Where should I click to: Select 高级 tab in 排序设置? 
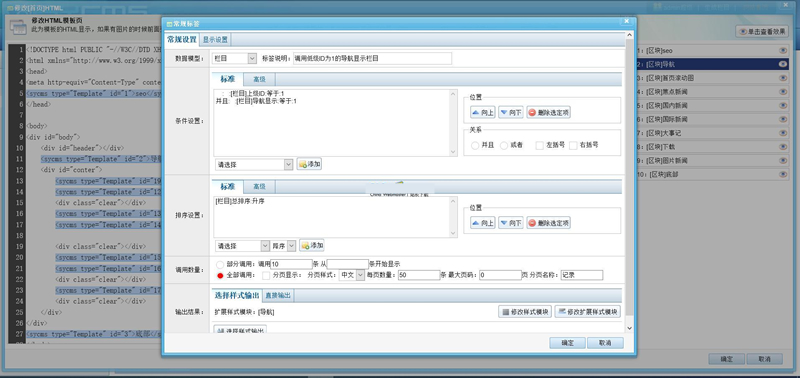point(259,187)
